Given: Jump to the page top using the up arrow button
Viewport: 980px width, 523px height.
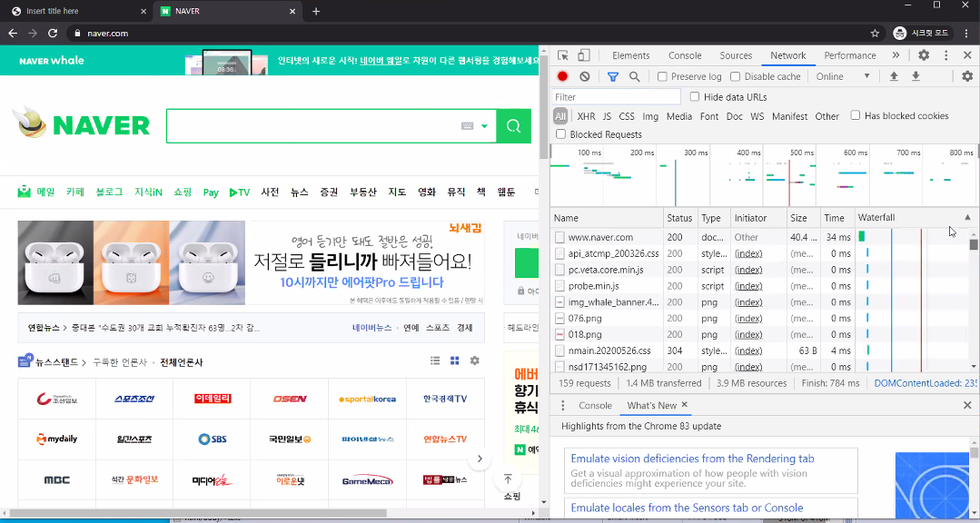Looking at the screenshot, I should point(508,479).
